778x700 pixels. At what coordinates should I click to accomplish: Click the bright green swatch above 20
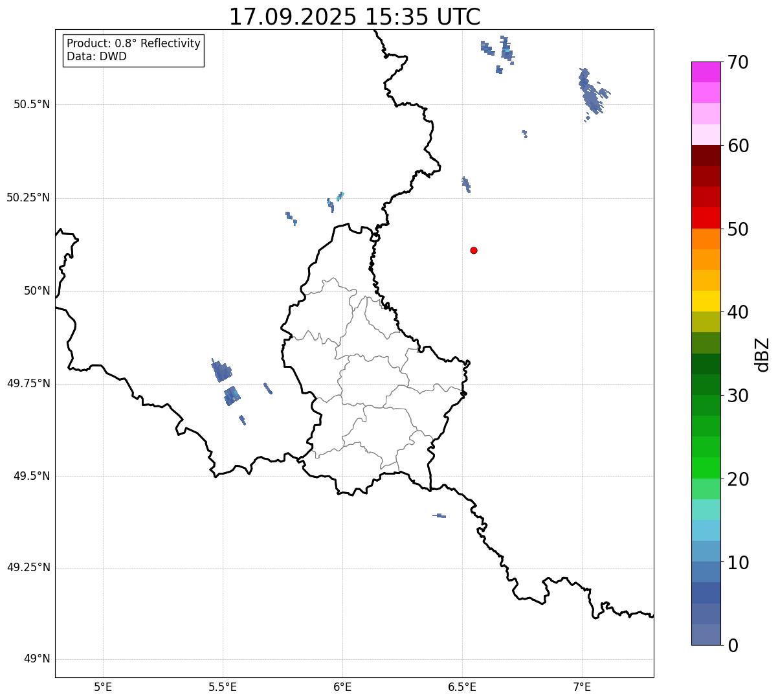[x=706, y=468]
